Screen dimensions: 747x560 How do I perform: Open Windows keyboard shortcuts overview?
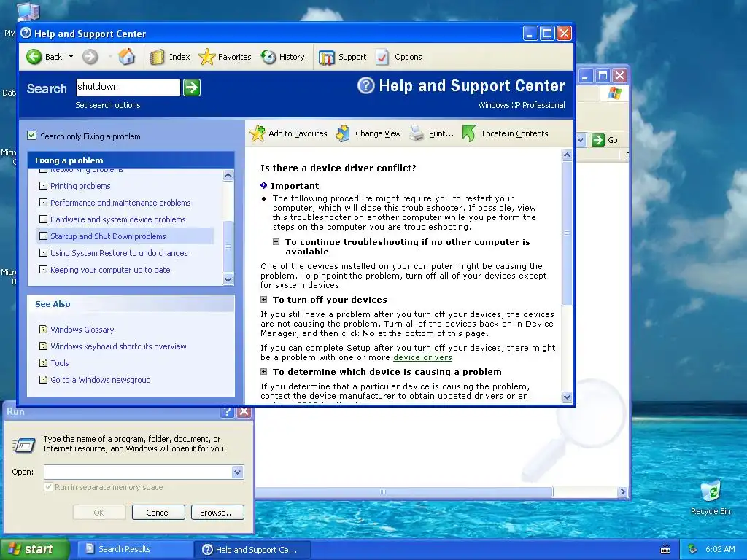118,346
